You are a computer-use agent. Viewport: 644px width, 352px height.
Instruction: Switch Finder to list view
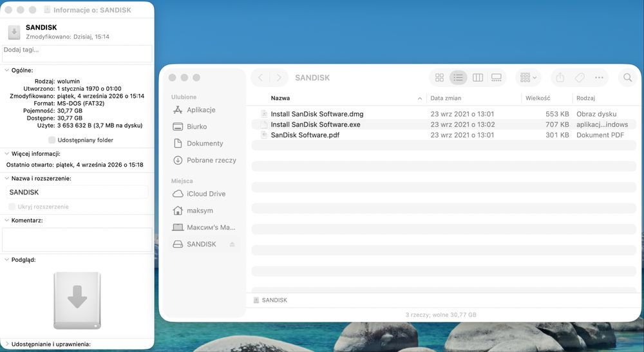pos(458,77)
